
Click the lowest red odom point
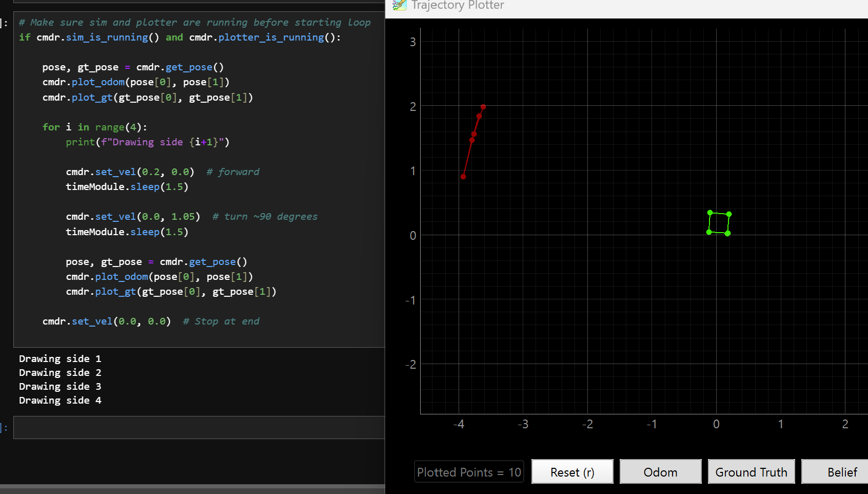click(463, 177)
